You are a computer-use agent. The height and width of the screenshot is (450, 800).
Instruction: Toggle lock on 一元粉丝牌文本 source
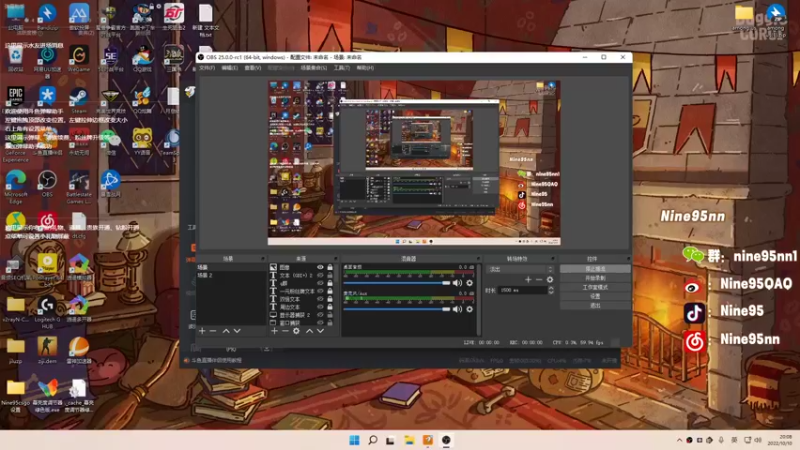point(330,291)
